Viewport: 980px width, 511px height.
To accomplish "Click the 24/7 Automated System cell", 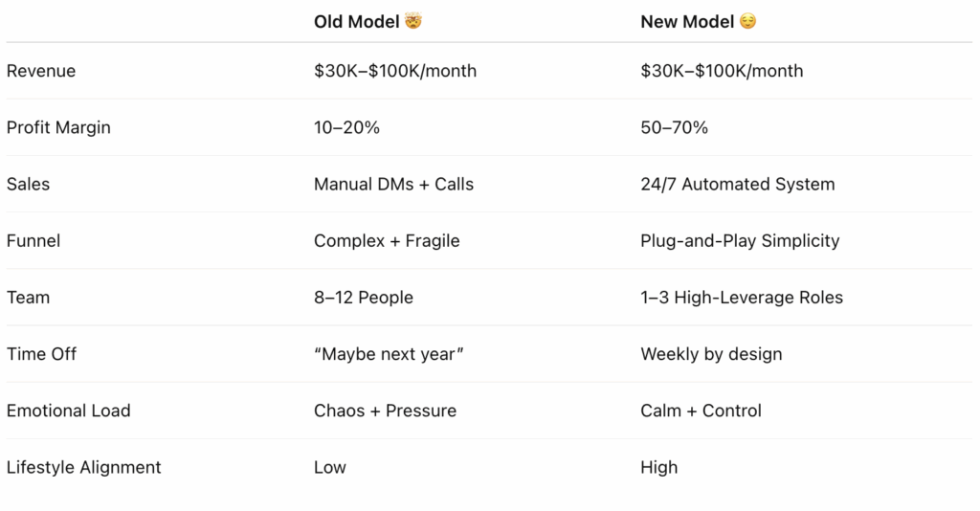I will point(738,185).
